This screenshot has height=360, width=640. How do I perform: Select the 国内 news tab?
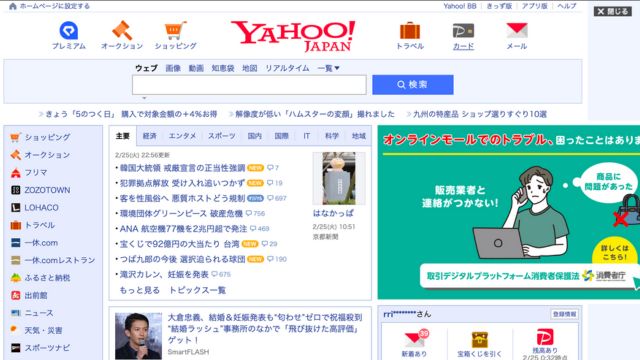255,136
